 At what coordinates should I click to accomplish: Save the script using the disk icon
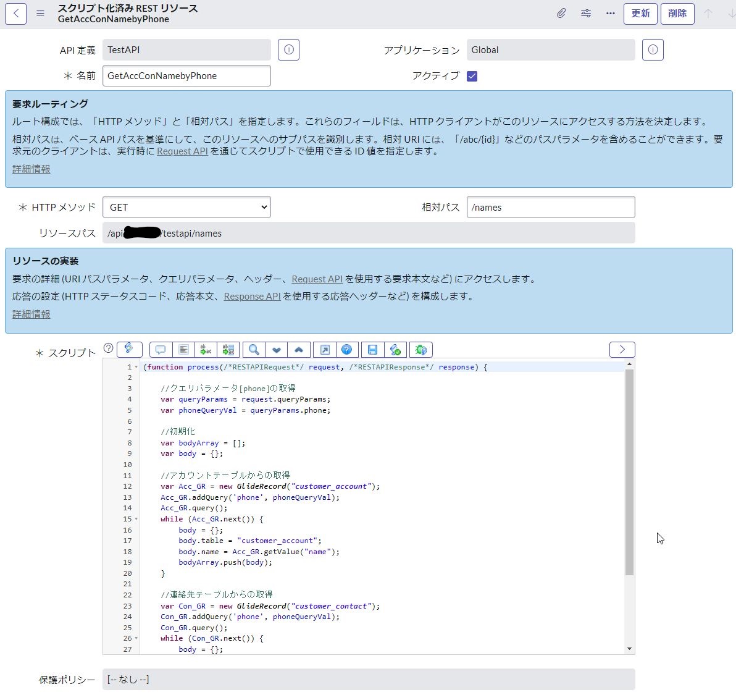point(372,350)
